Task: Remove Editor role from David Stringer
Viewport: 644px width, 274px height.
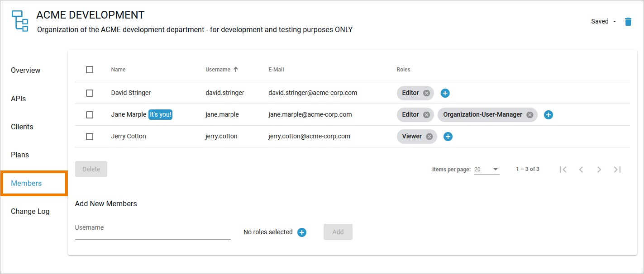Action: [x=426, y=93]
